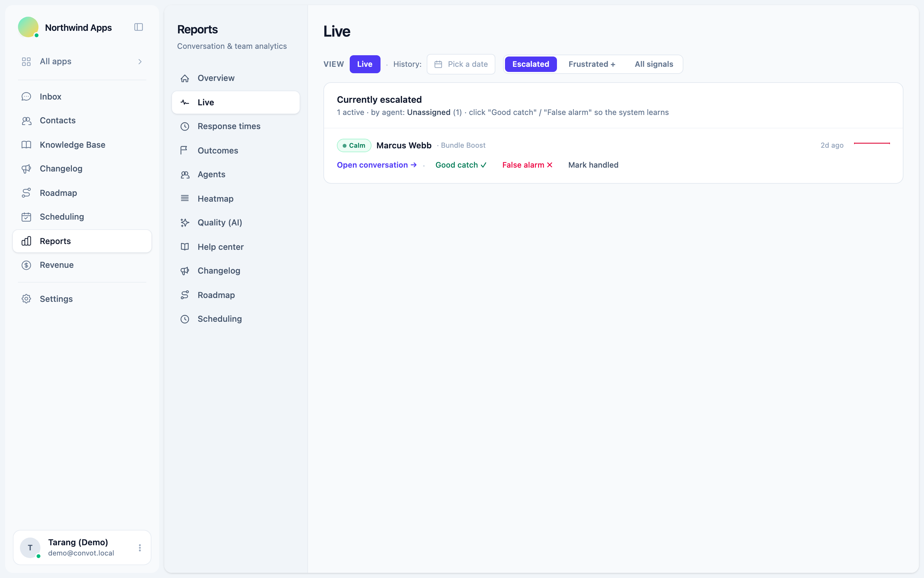Open the Outcomes report

[x=235, y=151]
